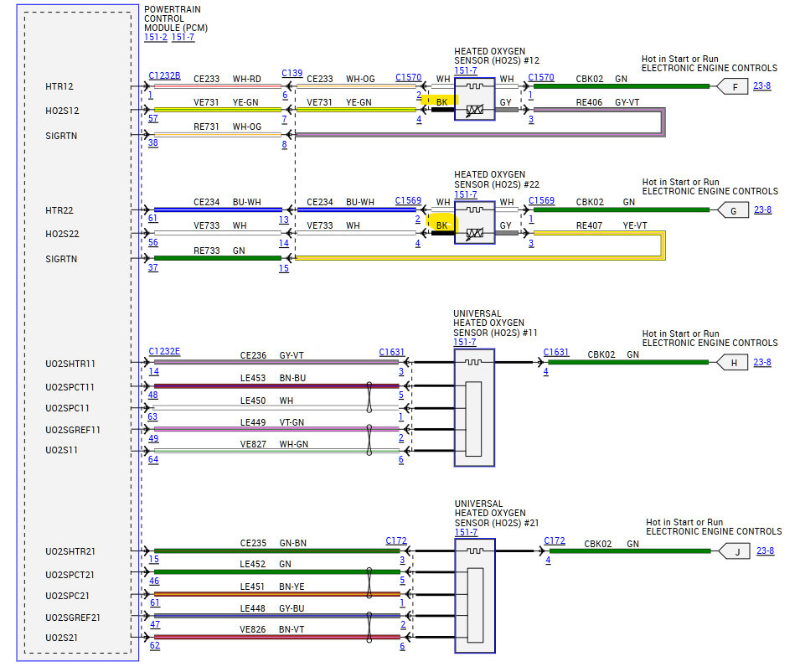Follow the 23-8 link next to connector H

coord(762,362)
